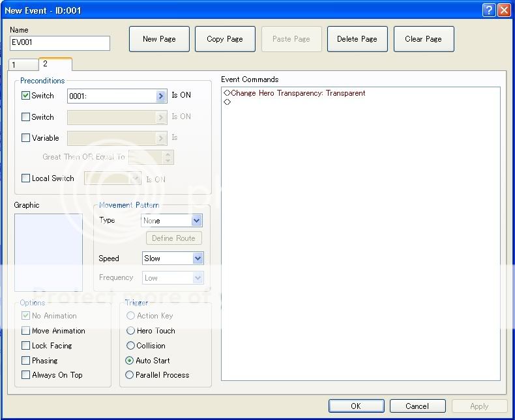Screen dimensions: 515x420
Task: Click the New Page button
Action: 159,39
